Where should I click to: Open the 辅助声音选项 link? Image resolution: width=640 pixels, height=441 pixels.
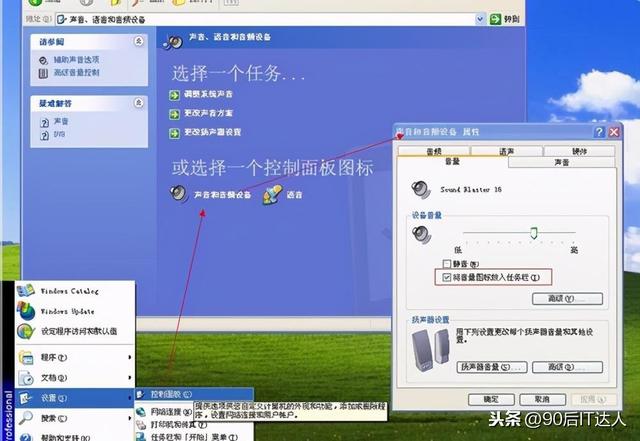76,60
